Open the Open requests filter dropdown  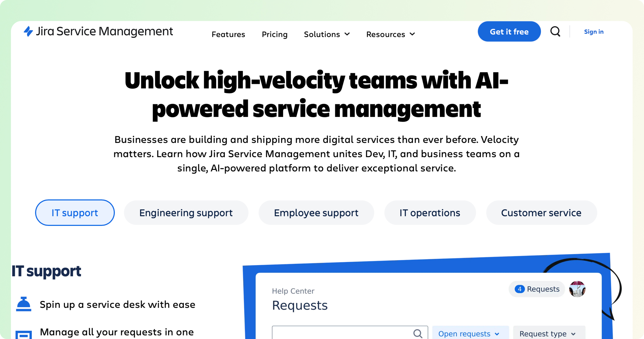[x=469, y=334]
